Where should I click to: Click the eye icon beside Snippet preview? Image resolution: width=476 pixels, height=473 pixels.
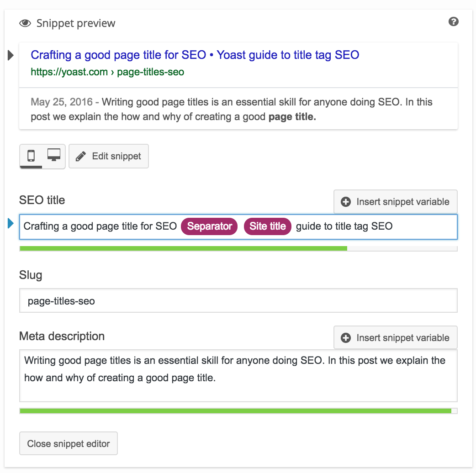pyautogui.click(x=25, y=23)
